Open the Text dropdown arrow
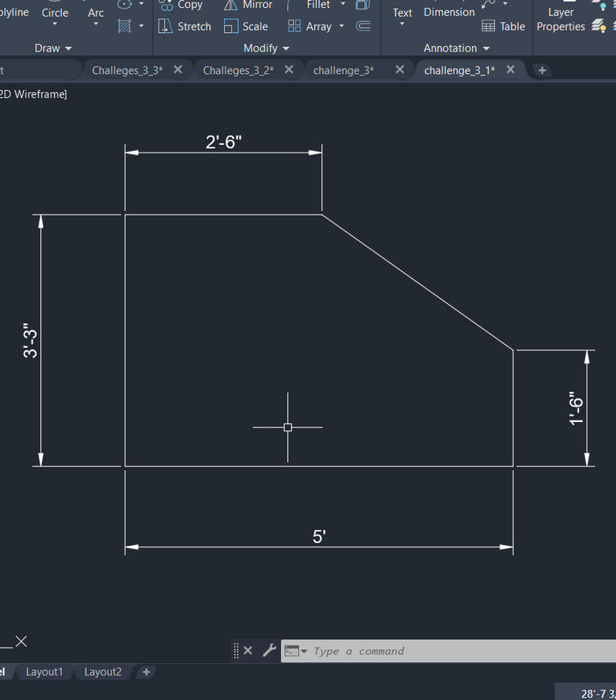 pos(402,22)
